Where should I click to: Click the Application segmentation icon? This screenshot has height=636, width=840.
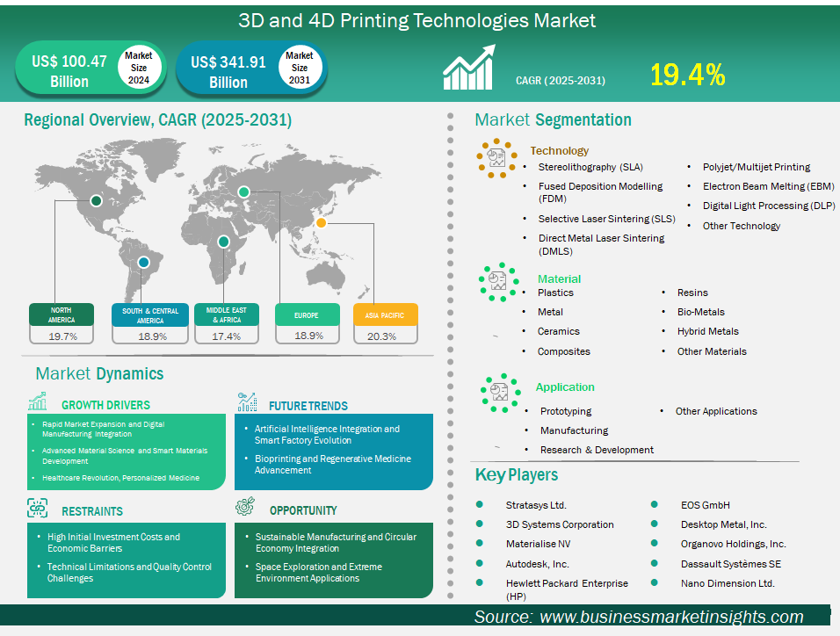click(x=497, y=392)
